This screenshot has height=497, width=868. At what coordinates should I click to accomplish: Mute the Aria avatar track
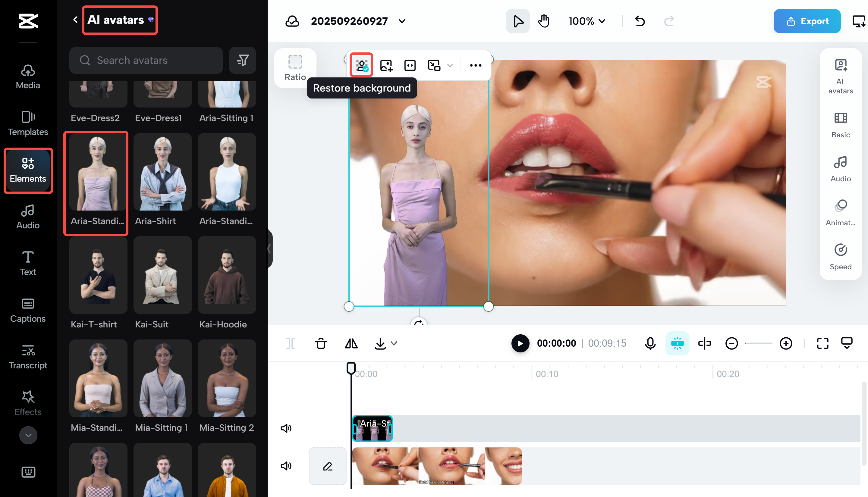286,428
